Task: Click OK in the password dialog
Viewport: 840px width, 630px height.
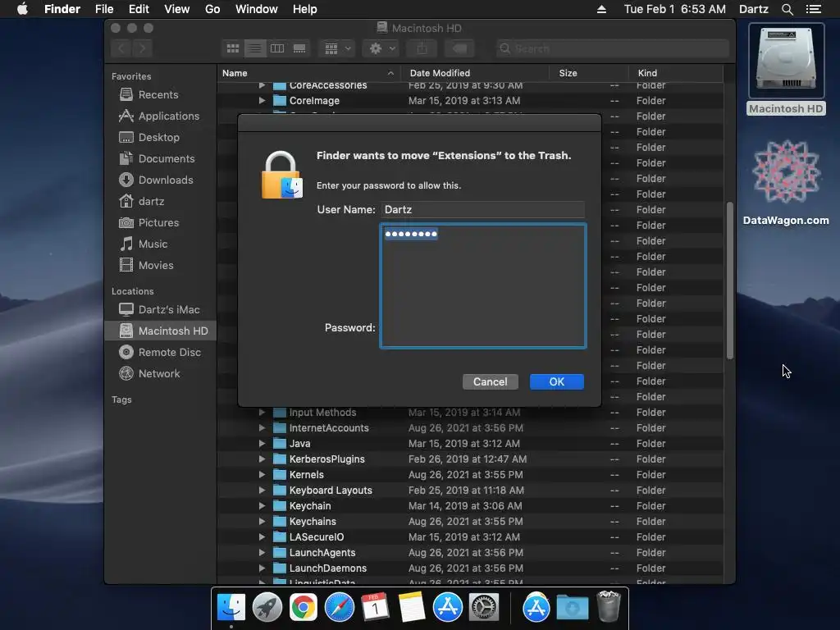Action: click(x=557, y=381)
